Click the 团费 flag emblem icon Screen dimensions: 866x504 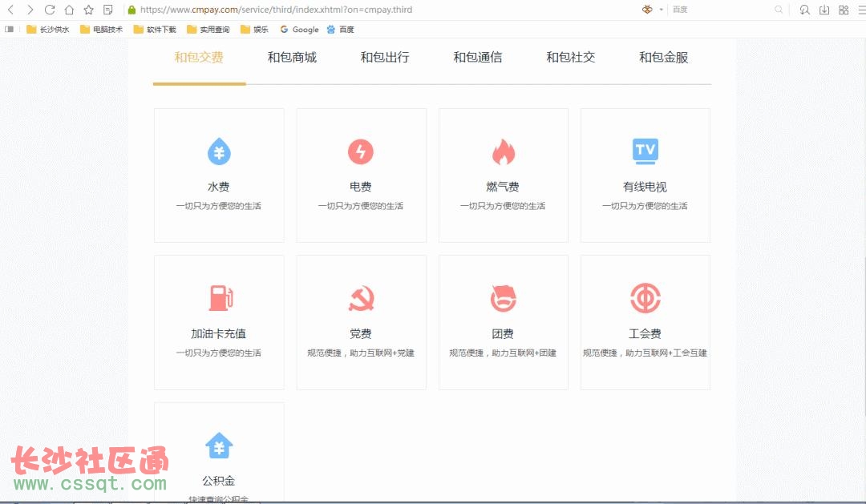[x=503, y=298]
